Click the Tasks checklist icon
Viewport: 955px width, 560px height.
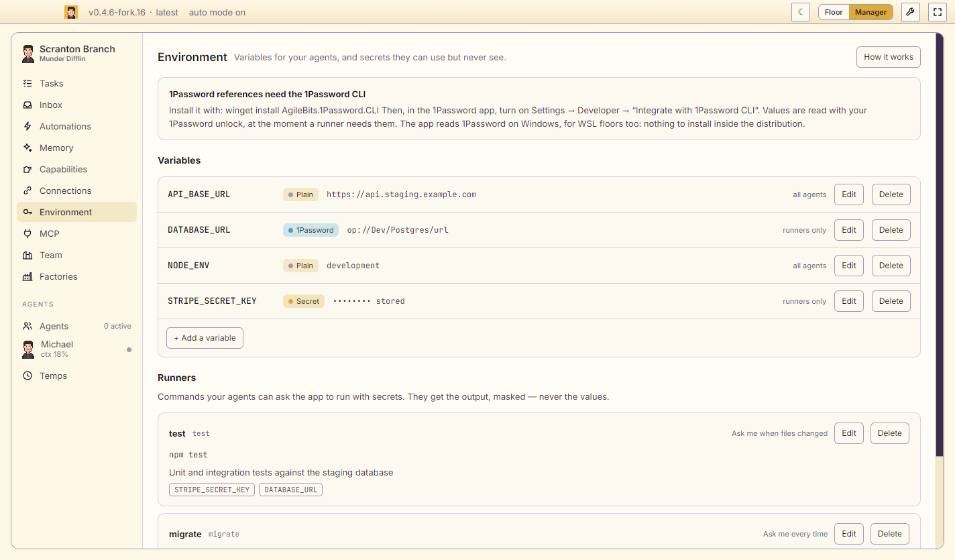point(27,84)
